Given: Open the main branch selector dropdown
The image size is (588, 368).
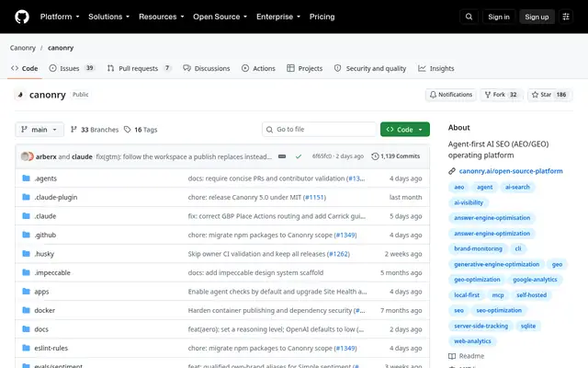Looking at the screenshot, I should tap(40, 130).
